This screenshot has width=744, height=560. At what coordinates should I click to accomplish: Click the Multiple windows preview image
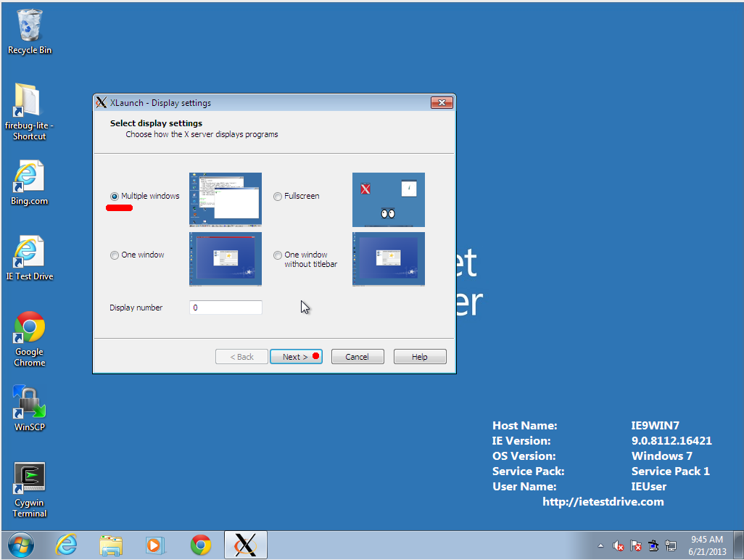[x=226, y=199]
